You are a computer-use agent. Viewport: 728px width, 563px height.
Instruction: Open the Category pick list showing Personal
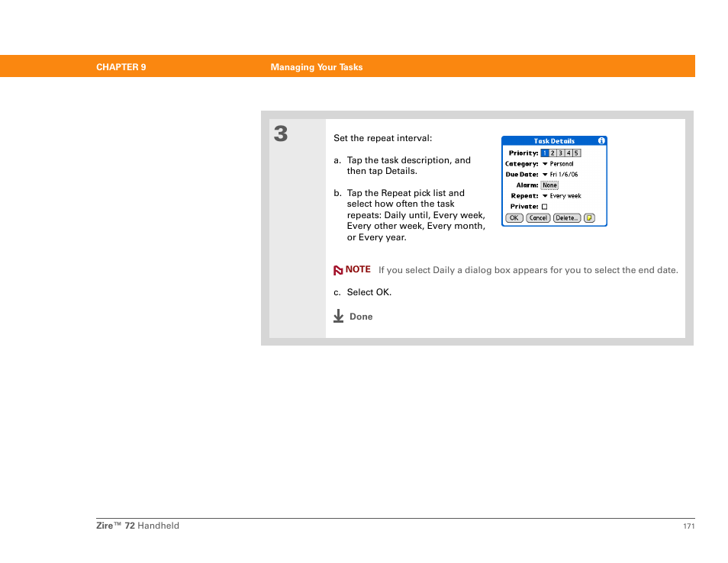pyautogui.click(x=558, y=164)
